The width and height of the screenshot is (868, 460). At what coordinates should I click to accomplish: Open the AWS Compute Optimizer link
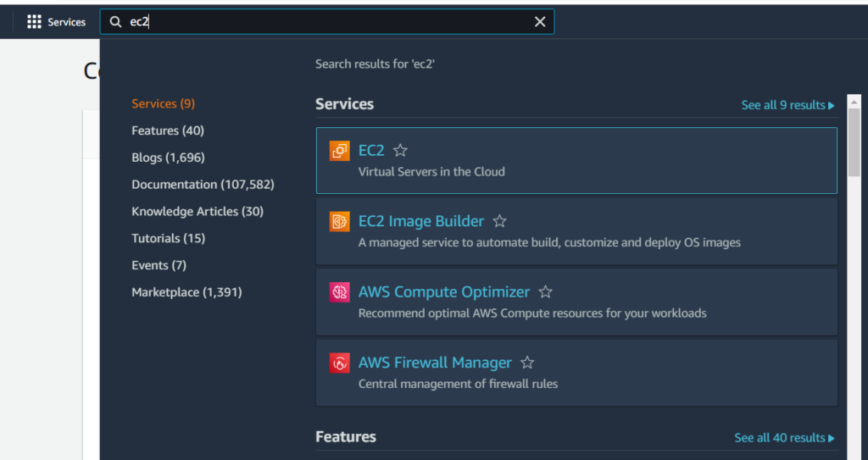pyautogui.click(x=444, y=291)
